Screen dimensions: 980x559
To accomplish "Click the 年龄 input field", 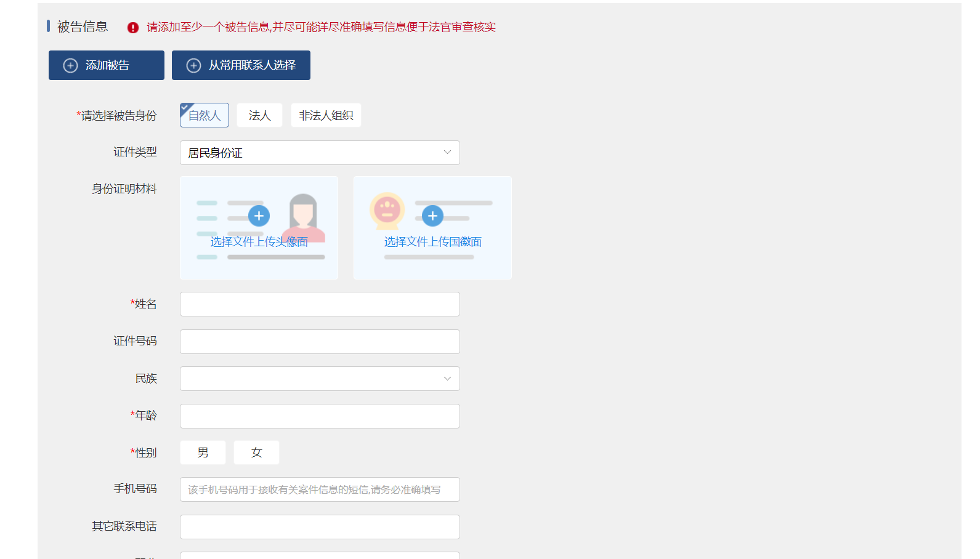I will click(x=320, y=416).
